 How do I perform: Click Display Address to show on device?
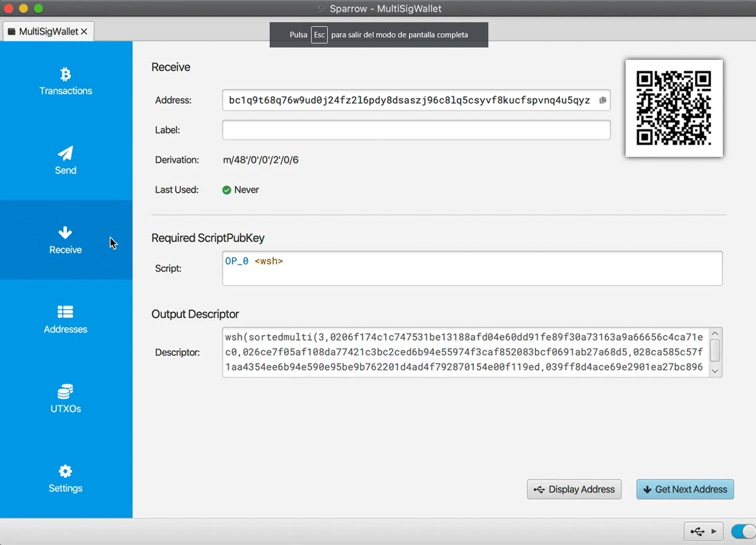574,489
